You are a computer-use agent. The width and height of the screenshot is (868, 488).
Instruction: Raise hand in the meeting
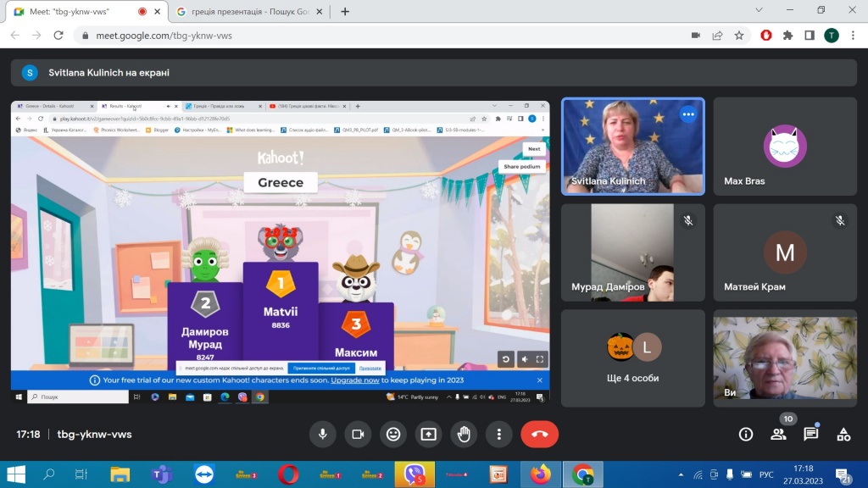[464, 434]
